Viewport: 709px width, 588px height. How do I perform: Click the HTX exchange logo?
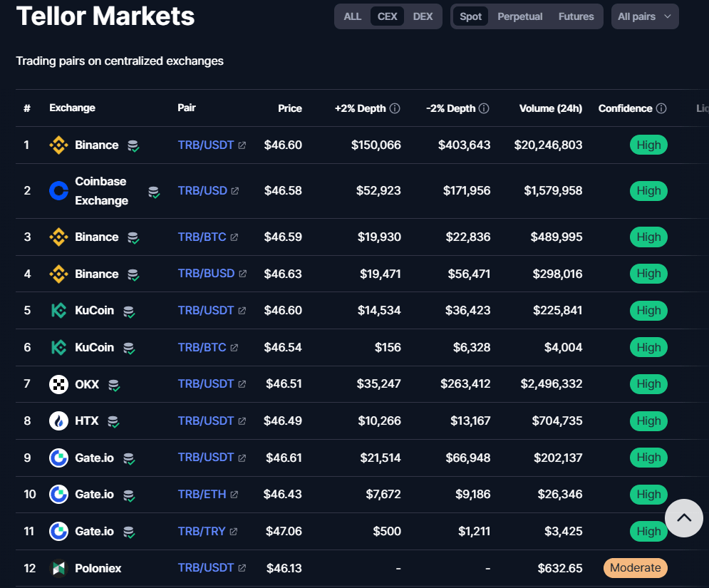58,421
